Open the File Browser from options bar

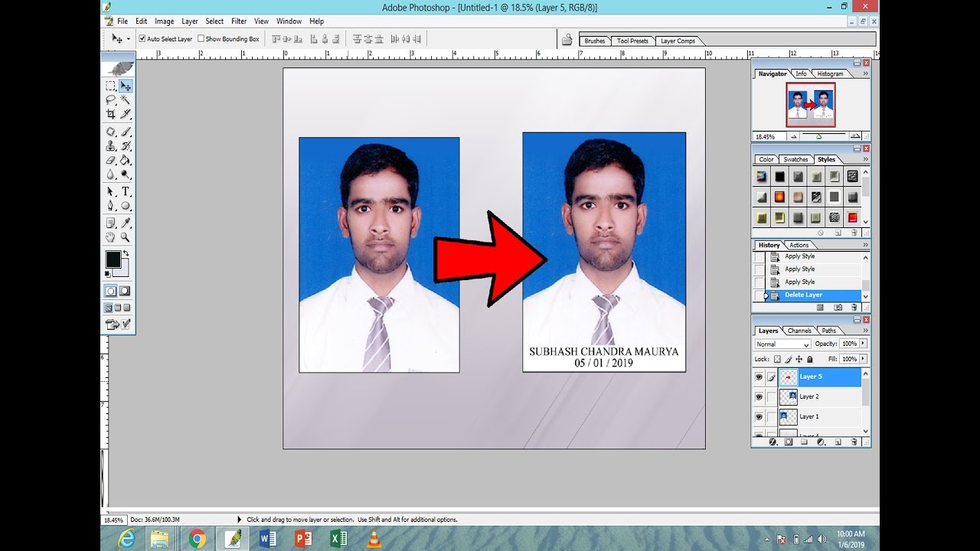567,39
